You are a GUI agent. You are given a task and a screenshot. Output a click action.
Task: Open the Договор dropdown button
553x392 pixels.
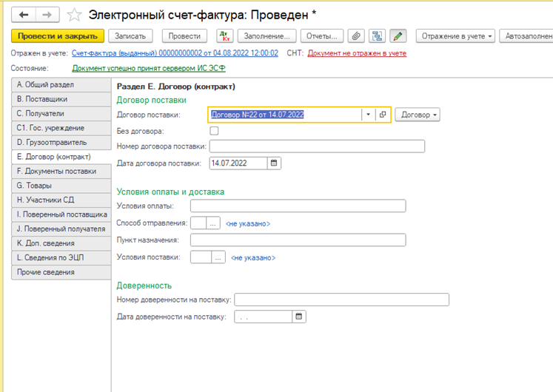(418, 115)
